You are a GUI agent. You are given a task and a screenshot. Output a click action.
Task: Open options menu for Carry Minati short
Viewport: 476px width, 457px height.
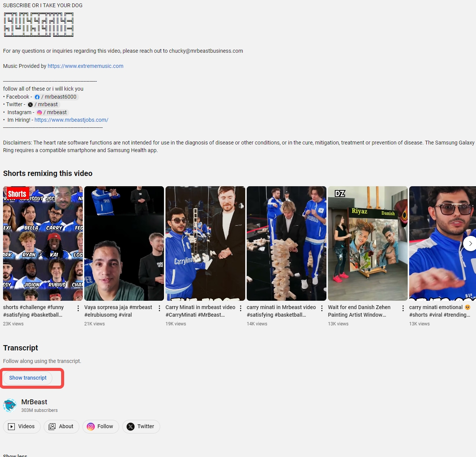click(x=241, y=308)
